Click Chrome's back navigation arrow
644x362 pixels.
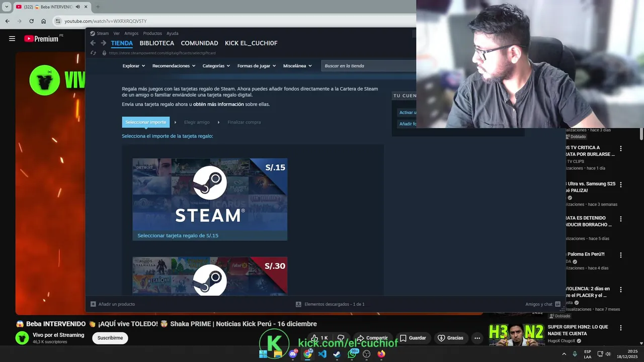coord(7,21)
